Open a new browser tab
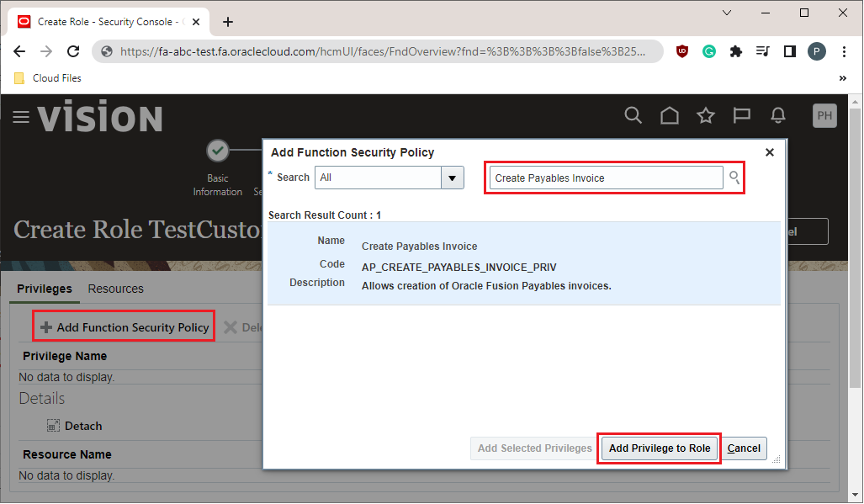 [x=228, y=22]
